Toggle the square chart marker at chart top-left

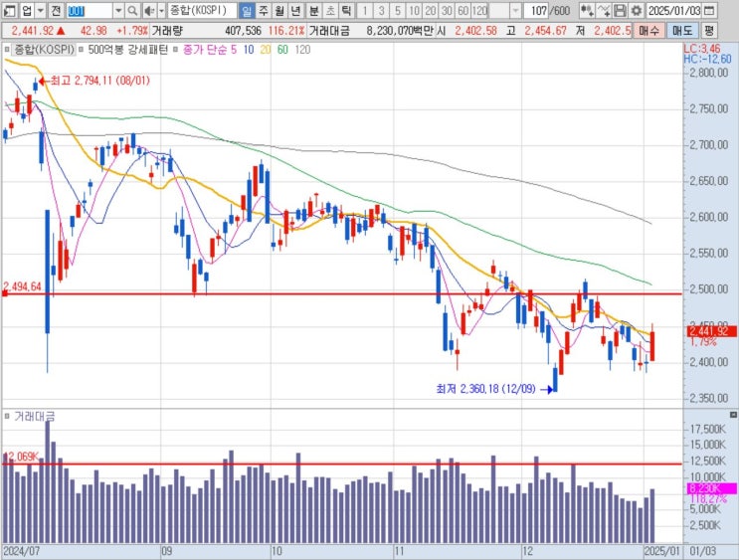coord(7,49)
